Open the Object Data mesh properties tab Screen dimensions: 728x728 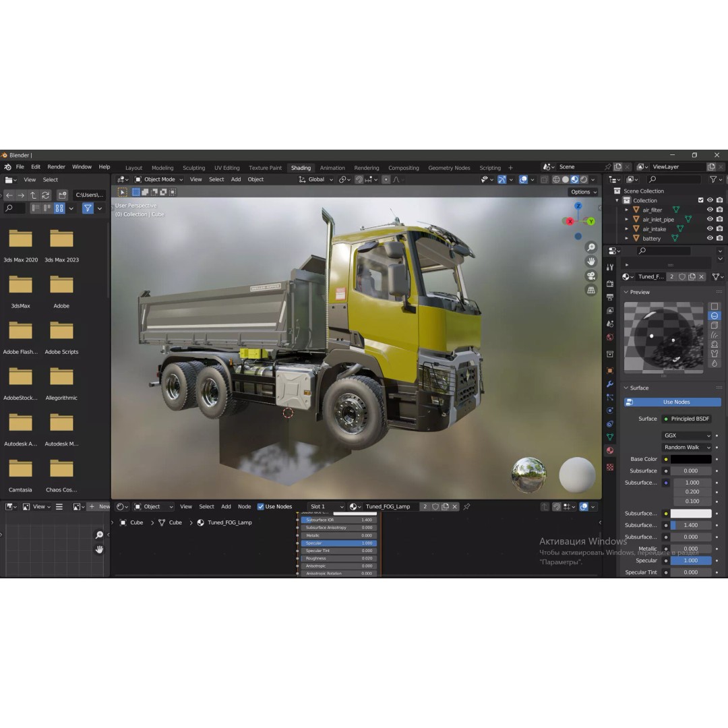coord(610,437)
